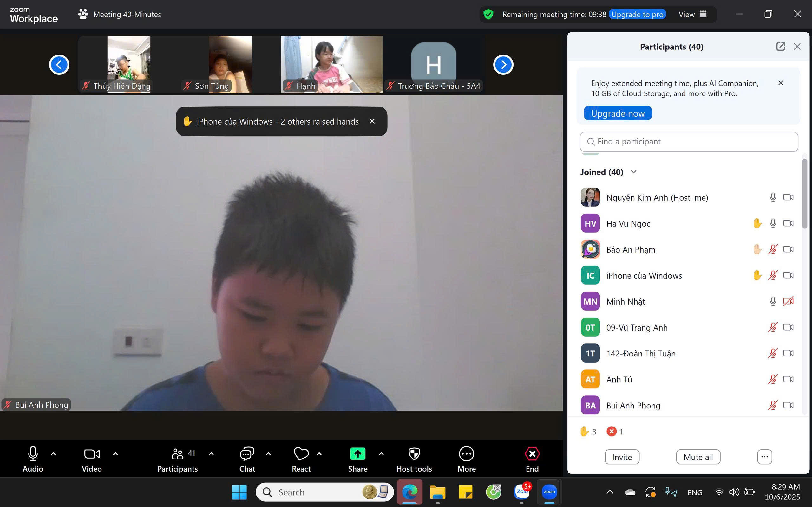
Task: Click the red End meeting icon
Action: click(532, 454)
